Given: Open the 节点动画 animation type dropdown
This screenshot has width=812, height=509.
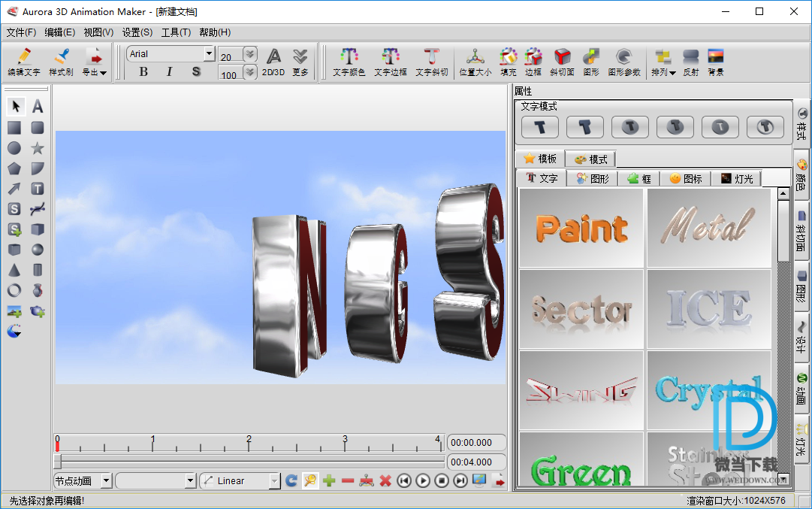Looking at the screenshot, I should pos(106,480).
